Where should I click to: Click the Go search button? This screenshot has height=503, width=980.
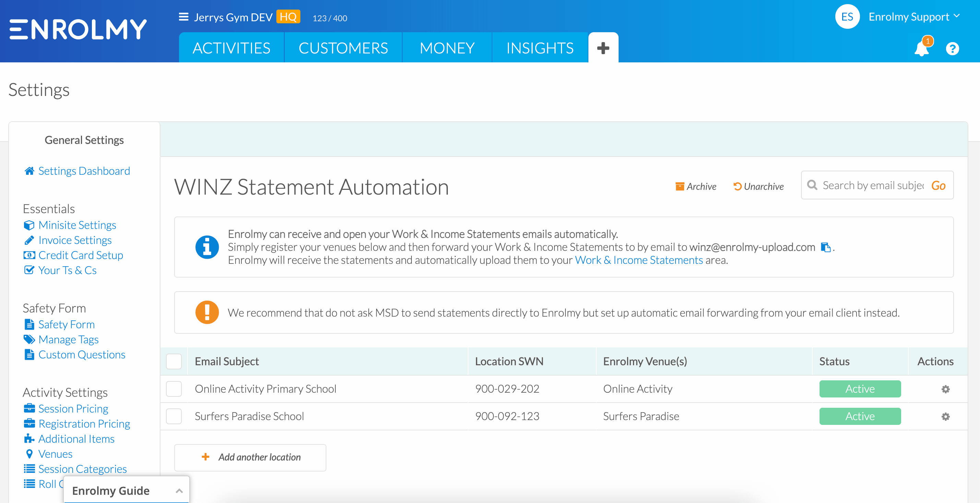pyautogui.click(x=938, y=185)
